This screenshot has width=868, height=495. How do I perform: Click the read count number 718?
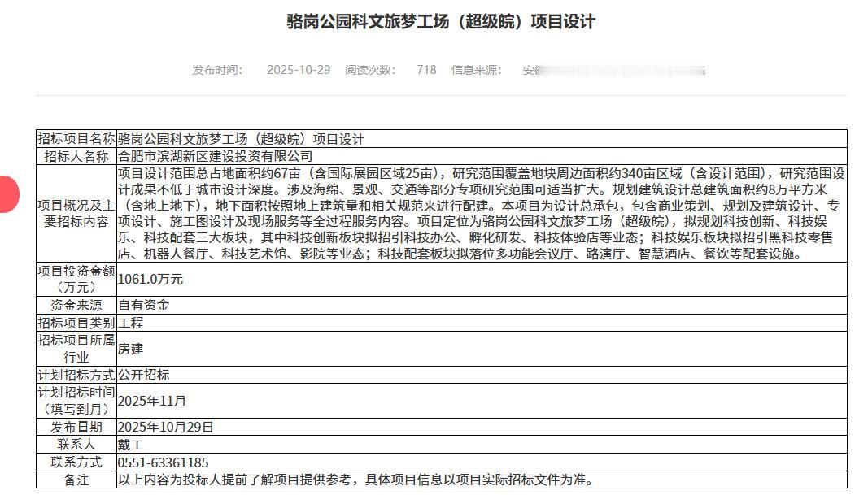(x=424, y=70)
